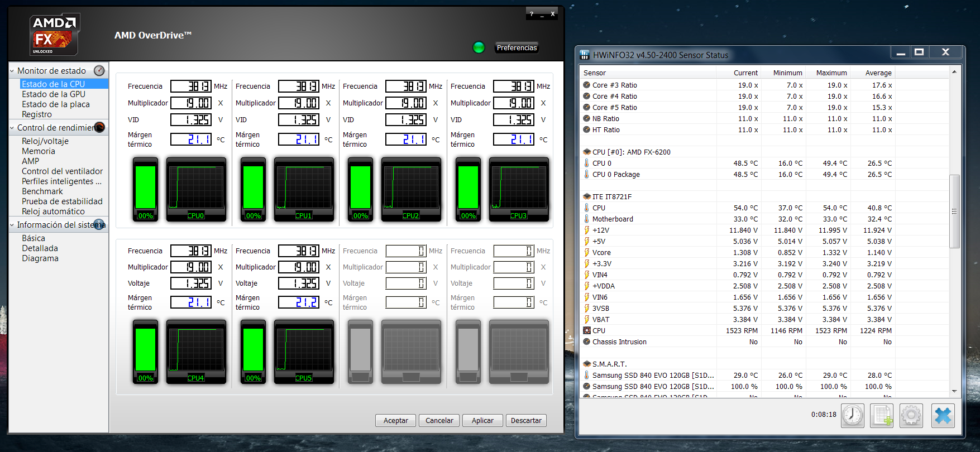Click the thermometer icon next to Motherboard
This screenshot has width=980, height=452.
[586, 219]
